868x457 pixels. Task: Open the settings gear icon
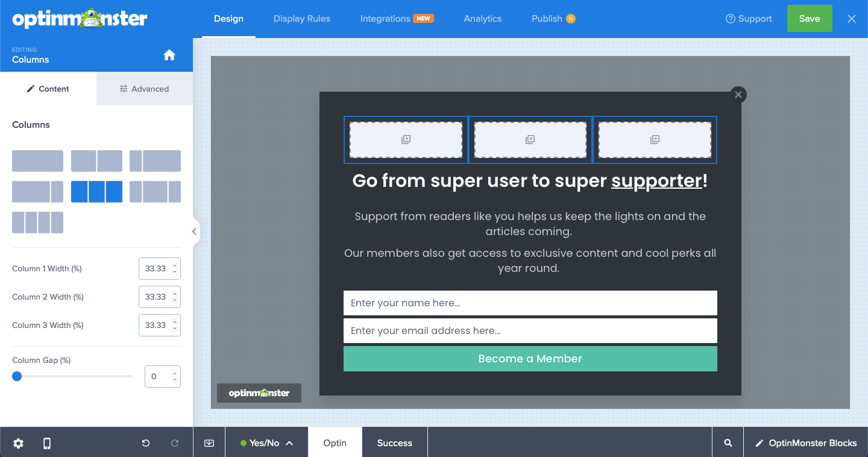coord(18,443)
